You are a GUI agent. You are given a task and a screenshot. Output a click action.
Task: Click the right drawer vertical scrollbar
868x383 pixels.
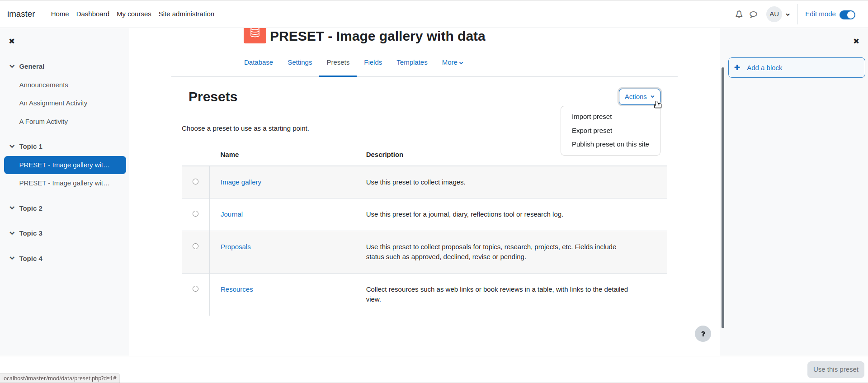(723, 198)
